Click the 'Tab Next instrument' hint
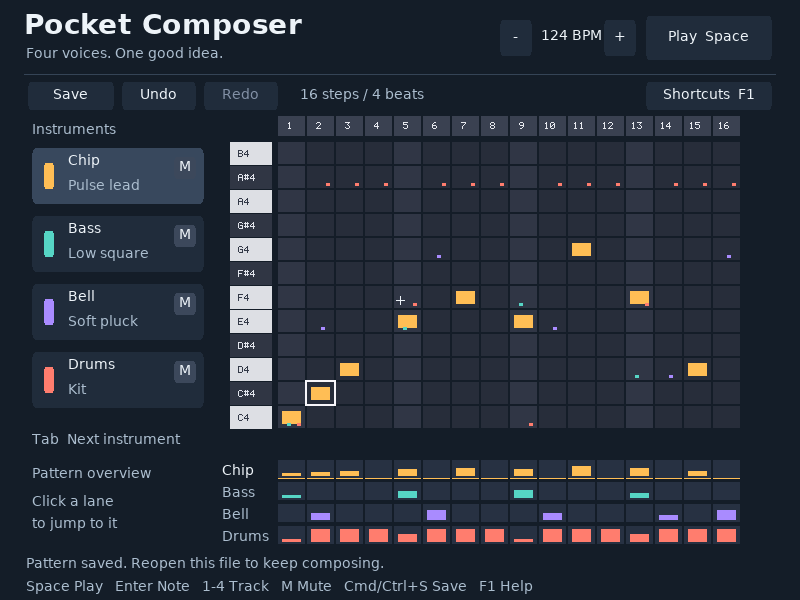 tap(106, 439)
